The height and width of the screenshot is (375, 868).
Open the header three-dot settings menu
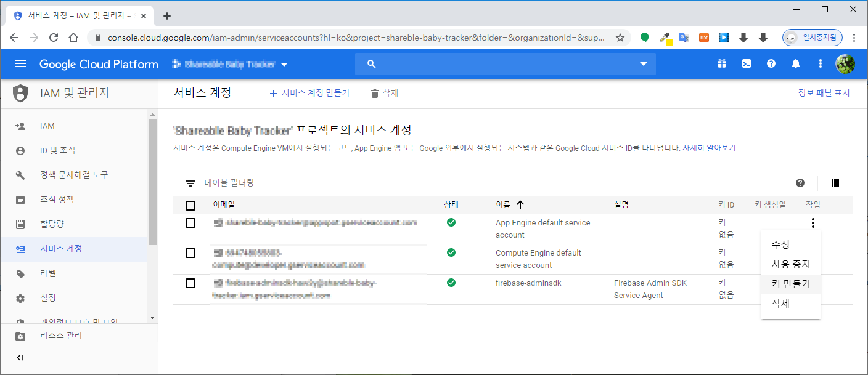(x=821, y=63)
